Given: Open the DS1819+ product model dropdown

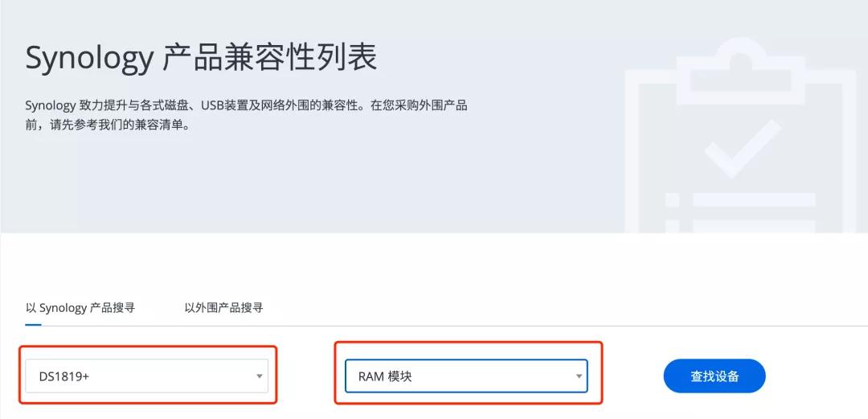Looking at the screenshot, I should (x=149, y=376).
